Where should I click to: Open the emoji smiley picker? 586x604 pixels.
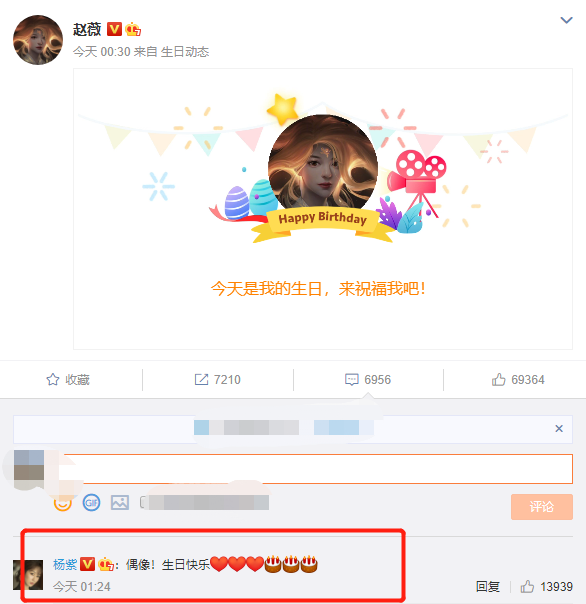pos(63,503)
